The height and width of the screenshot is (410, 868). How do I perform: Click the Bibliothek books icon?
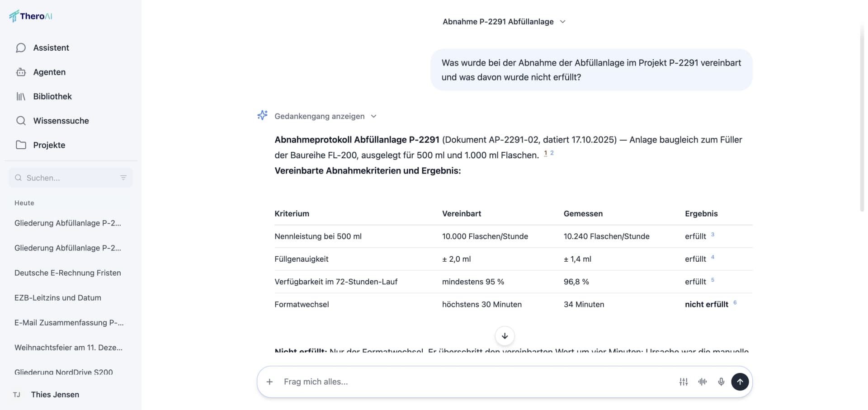tap(21, 97)
